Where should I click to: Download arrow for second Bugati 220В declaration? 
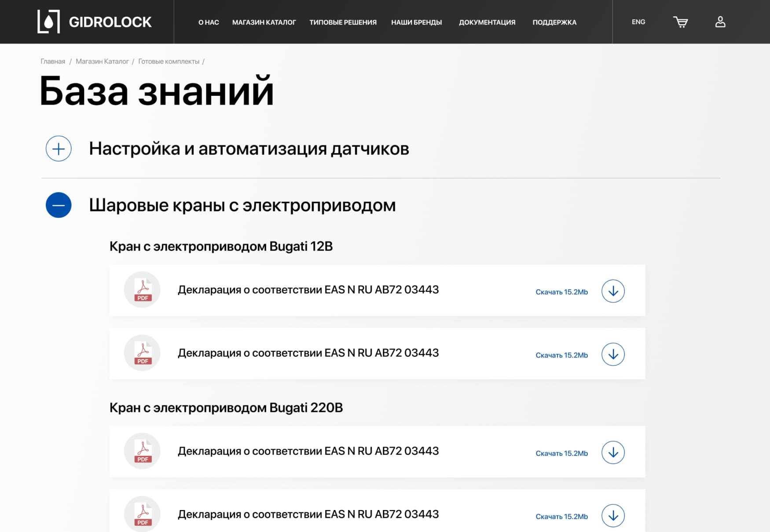click(x=613, y=516)
